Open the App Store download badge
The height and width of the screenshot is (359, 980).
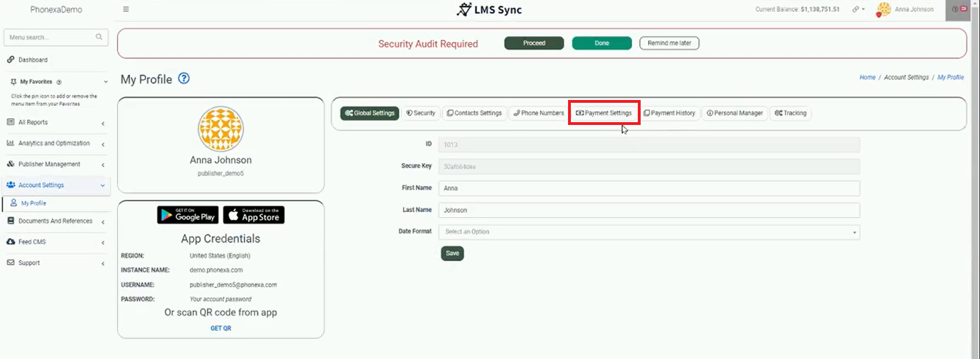click(x=254, y=215)
